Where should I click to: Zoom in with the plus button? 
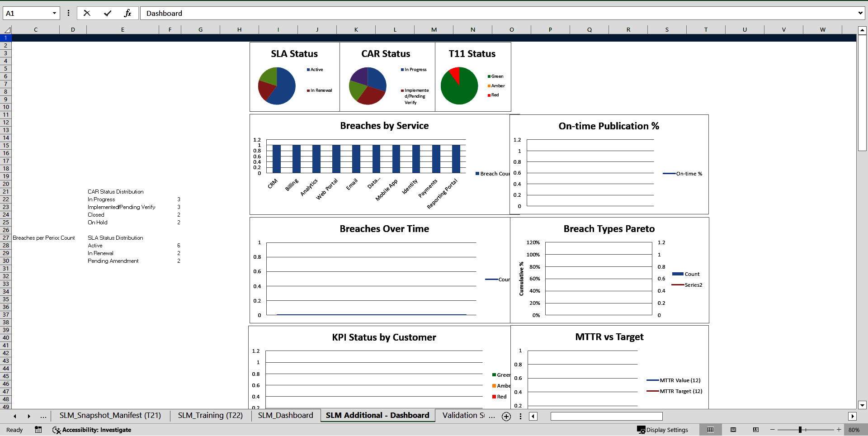click(x=839, y=430)
